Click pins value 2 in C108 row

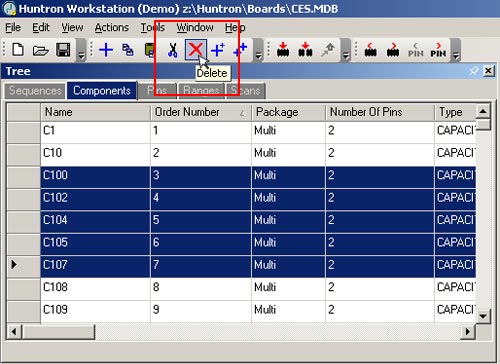380,289
